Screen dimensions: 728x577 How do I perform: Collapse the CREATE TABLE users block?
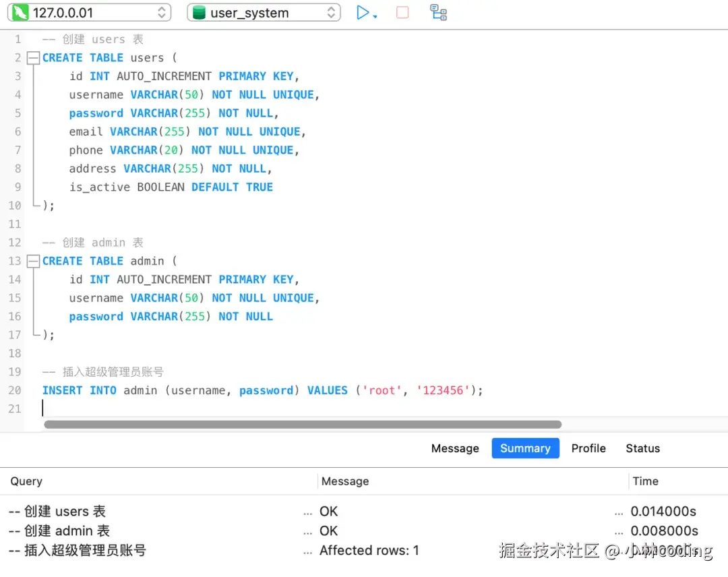click(x=33, y=58)
